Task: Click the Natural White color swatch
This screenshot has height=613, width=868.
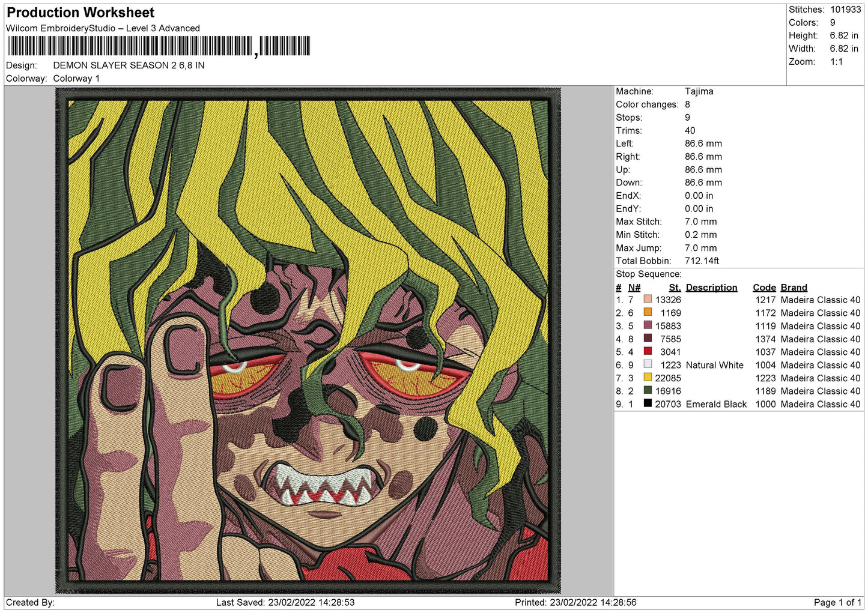Action: (x=648, y=364)
